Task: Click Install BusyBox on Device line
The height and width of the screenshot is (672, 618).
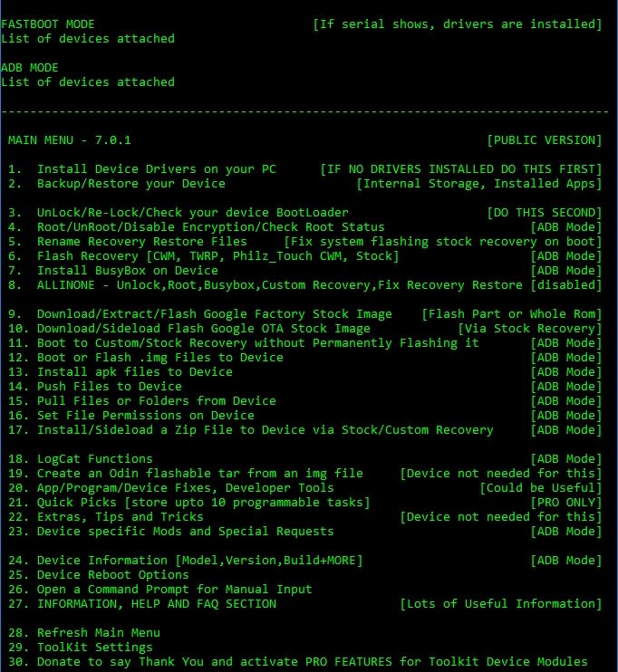Action: tap(127, 271)
